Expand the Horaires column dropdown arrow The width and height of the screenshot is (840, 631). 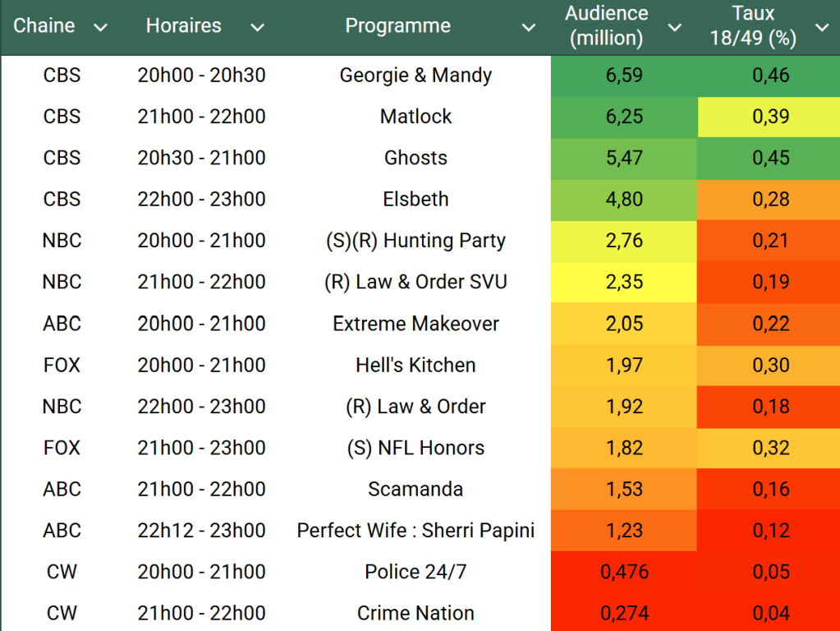257,28
